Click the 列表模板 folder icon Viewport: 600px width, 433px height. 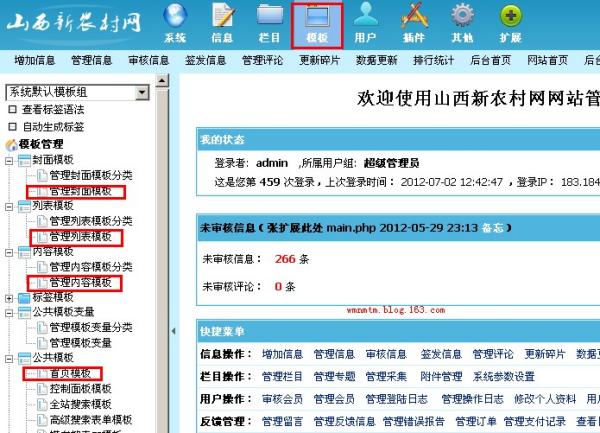tap(24, 207)
